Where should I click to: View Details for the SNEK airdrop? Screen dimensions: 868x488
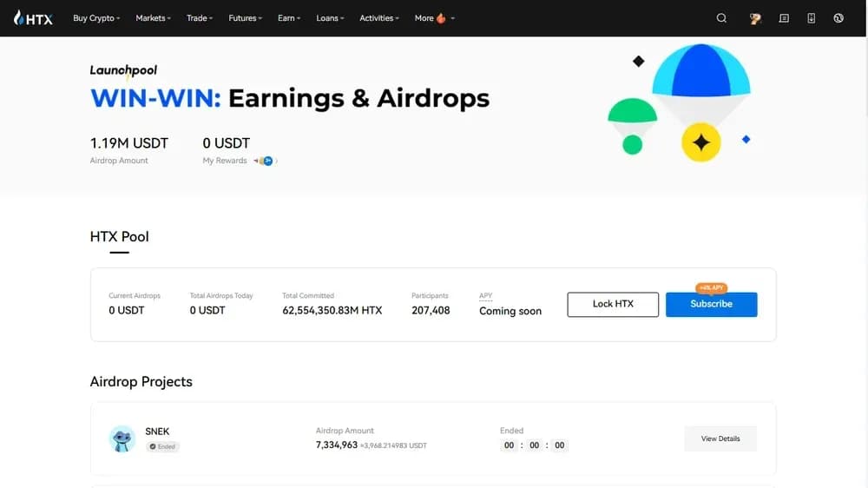(720, 439)
